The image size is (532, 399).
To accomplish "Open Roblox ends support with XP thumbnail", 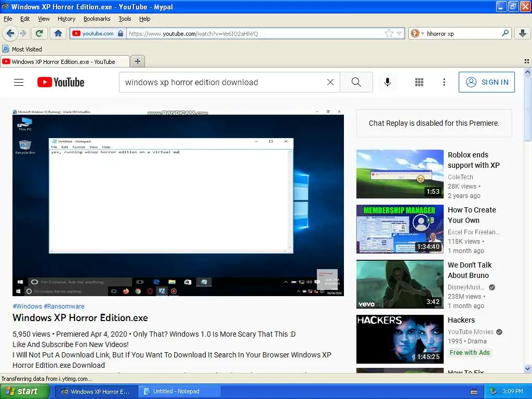I will tap(400, 174).
